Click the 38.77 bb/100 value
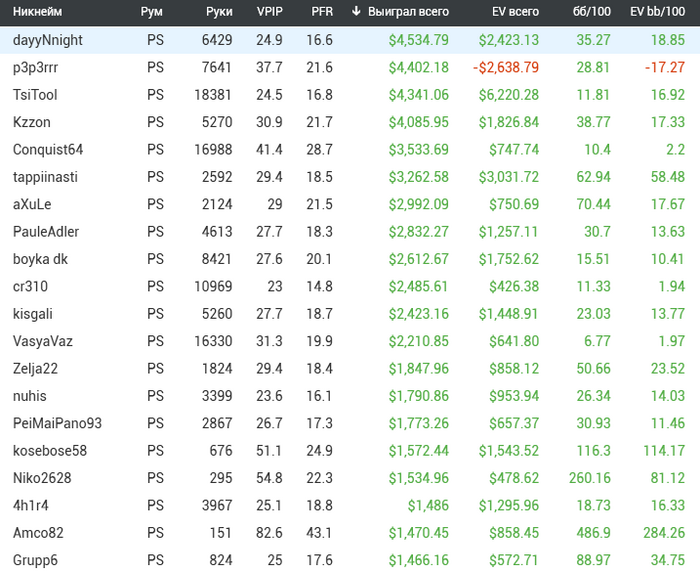This screenshot has width=700, height=572. (593, 122)
